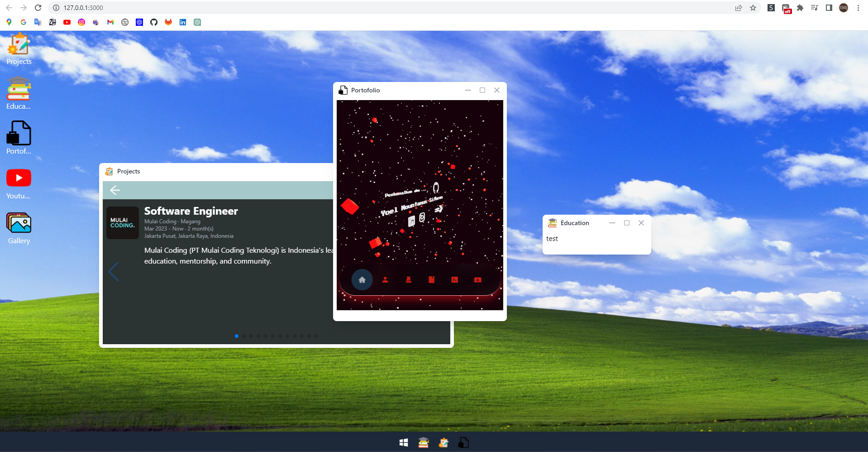The height and width of the screenshot is (452, 868).
Task: Open the book/resume icon in Portfolio navbar
Action: tap(431, 280)
